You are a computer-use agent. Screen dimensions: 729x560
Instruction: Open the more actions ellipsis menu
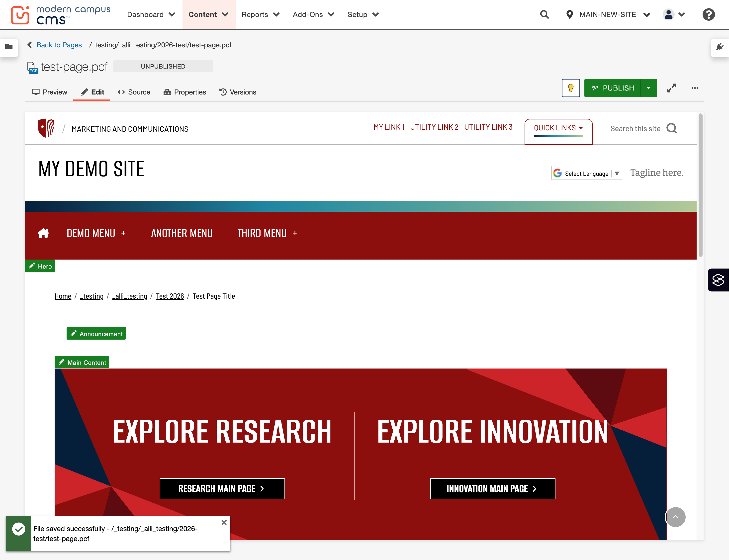coord(695,88)
